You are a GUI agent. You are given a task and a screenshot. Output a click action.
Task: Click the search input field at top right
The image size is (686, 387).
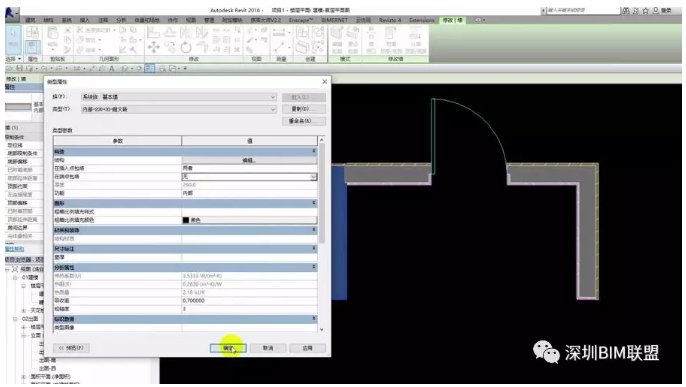tap(582, 10)
